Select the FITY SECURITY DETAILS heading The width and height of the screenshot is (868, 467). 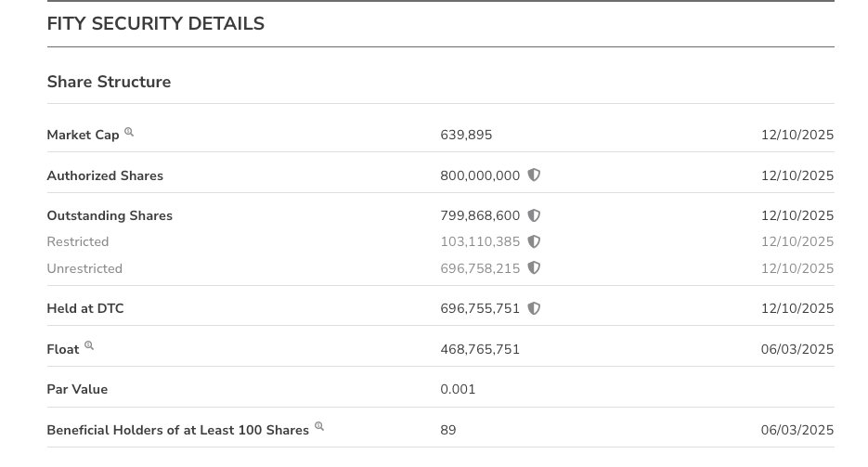(155, 24)
